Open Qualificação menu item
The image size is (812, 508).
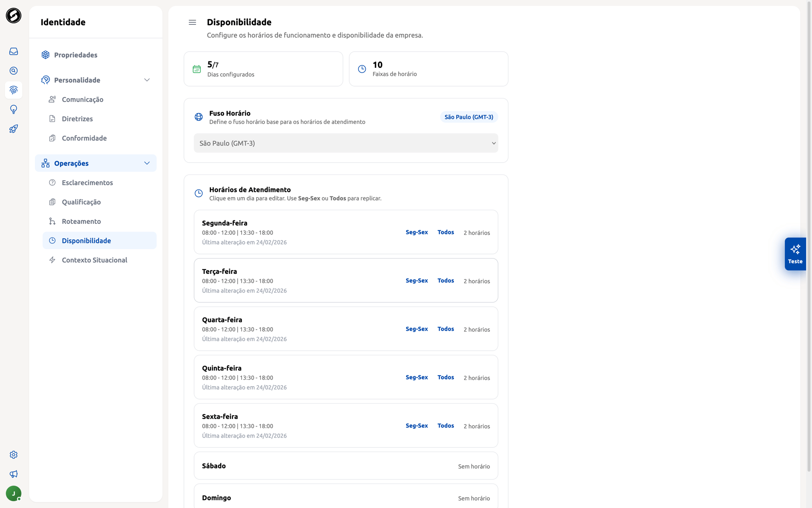click(x=99, y=202)
